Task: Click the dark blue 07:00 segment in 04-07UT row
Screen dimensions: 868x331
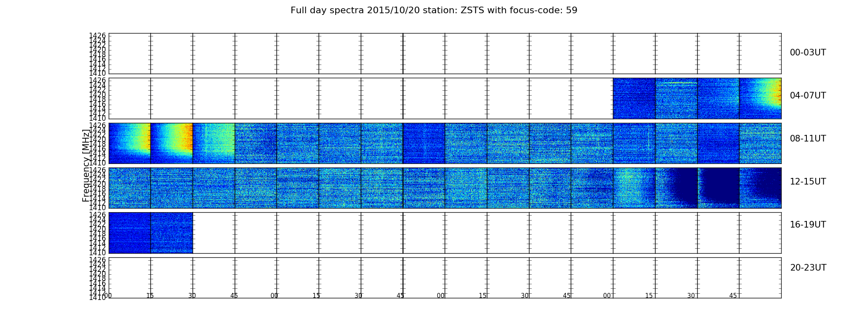Action: click(x=634, y=98)
